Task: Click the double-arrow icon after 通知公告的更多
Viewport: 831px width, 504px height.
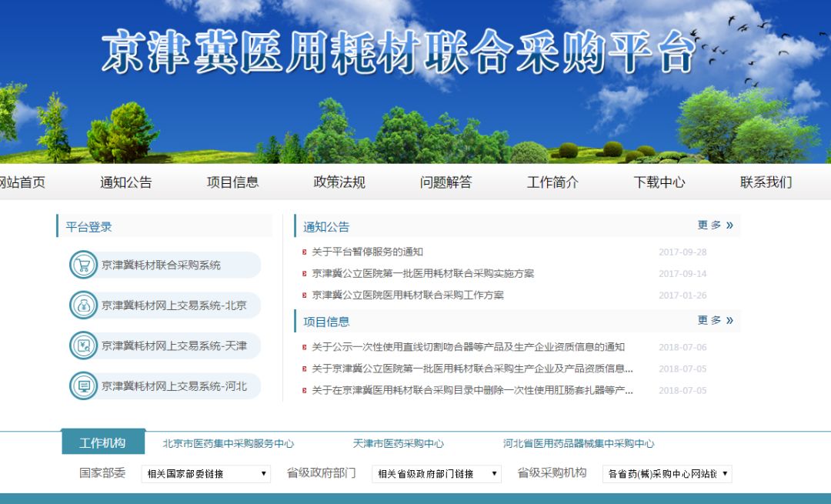Action: coord(729,224)
